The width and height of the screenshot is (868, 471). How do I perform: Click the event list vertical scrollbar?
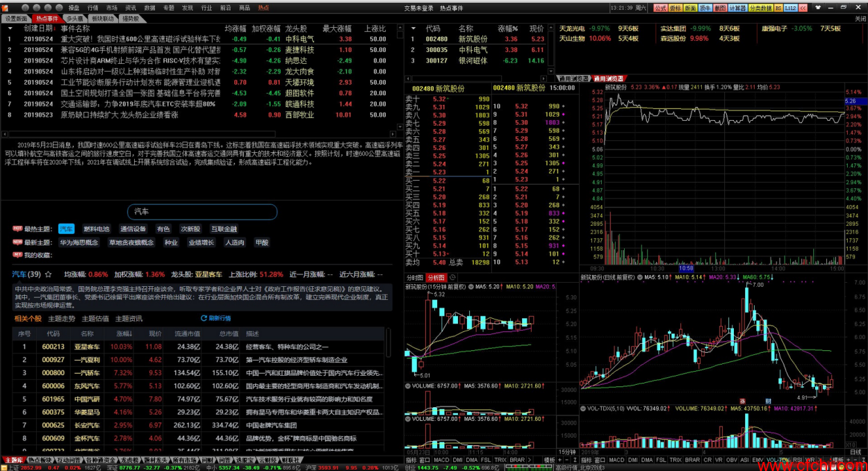point(401,76)
